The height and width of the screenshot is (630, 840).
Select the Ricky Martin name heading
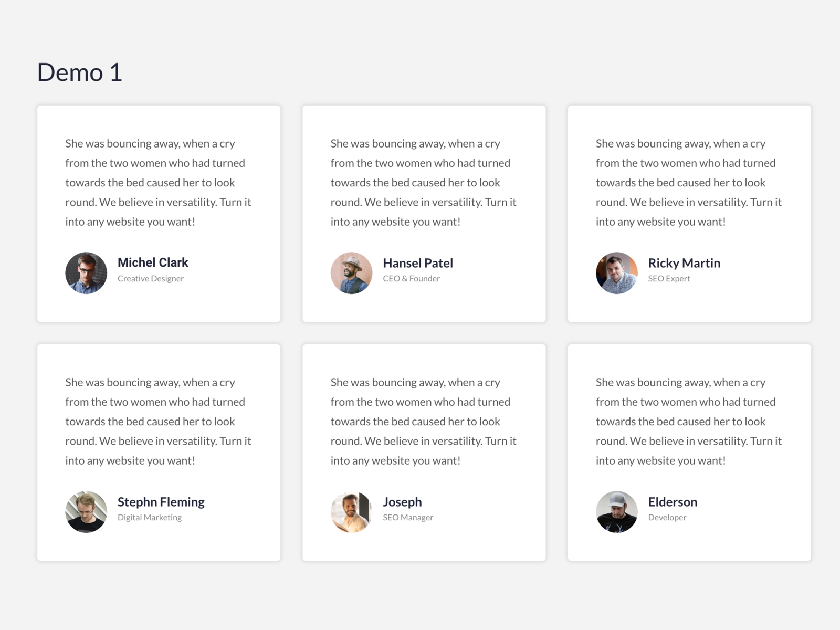pos(684,263)
